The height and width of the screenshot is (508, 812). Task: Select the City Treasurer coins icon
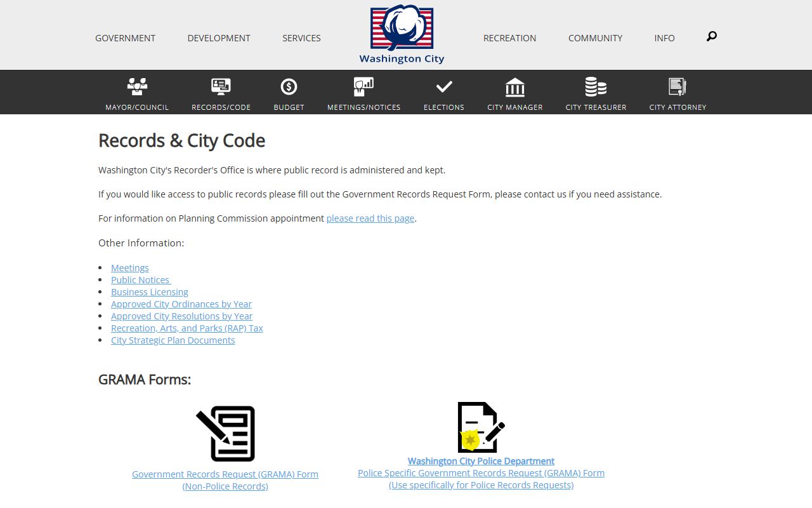pyautogui.click(x=596, y=87)
